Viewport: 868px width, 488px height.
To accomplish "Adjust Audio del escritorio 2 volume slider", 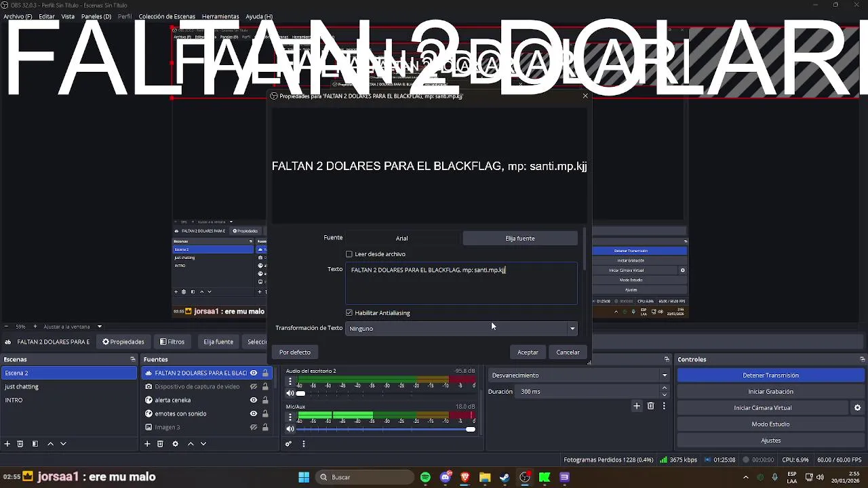I will tap(387, 393).
